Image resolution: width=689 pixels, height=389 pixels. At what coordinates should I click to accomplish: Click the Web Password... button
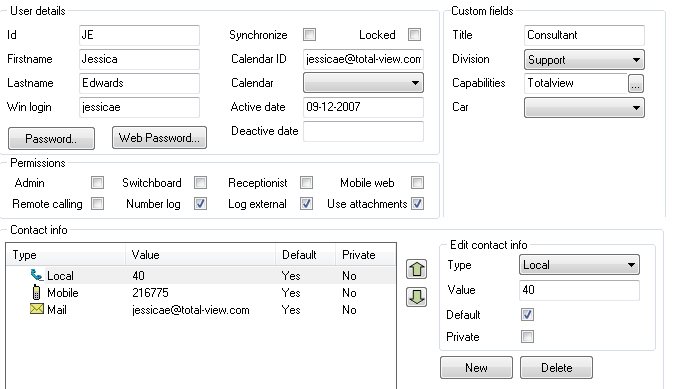159,138
